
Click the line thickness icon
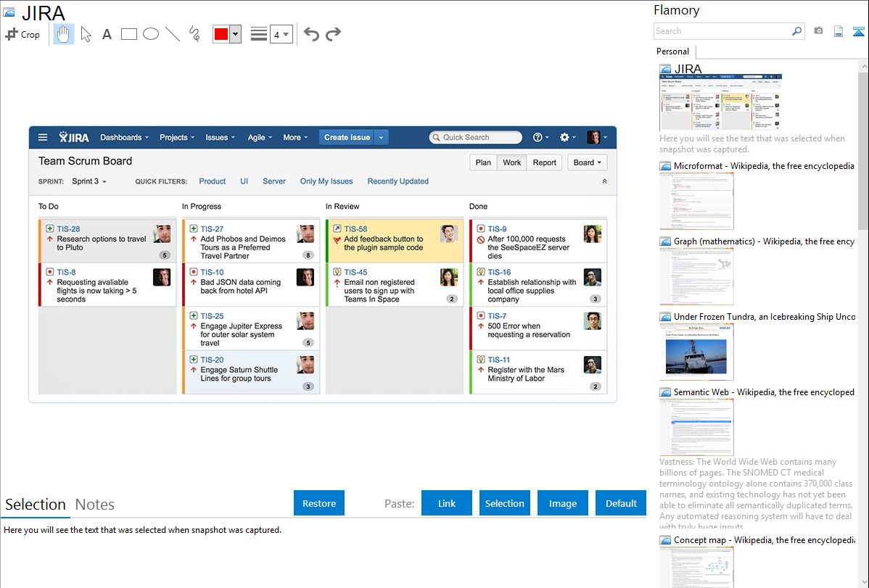pos(258,34)
